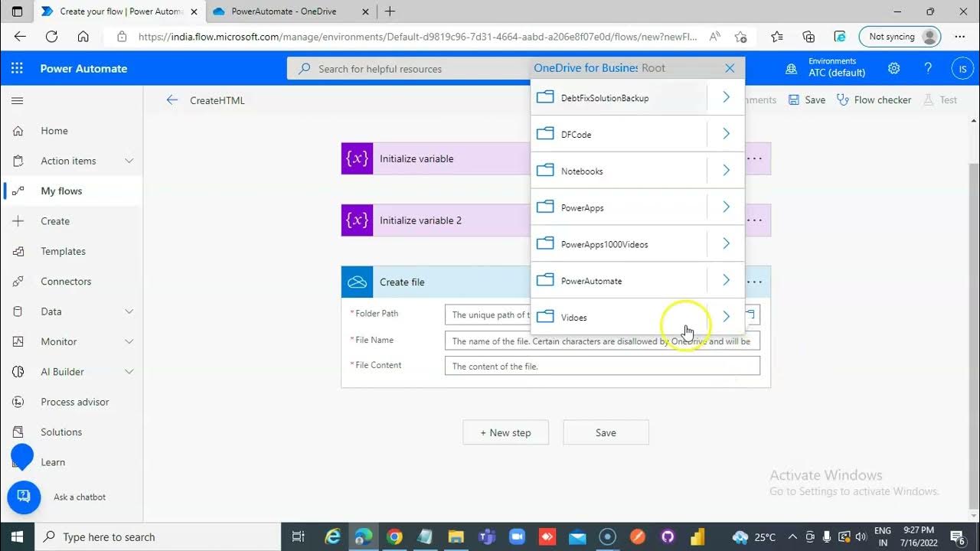Click Search for helpful resources box
980x551 pixels.
click(x=410, y=68)
